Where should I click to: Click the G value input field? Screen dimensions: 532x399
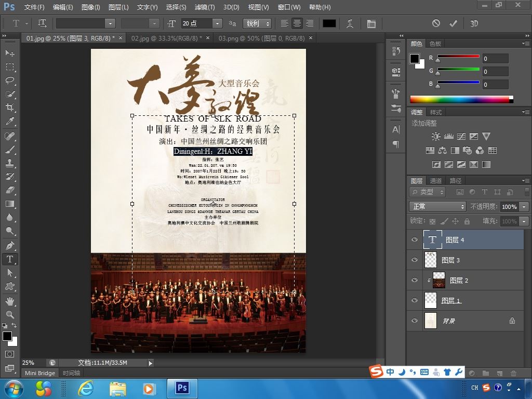495,72
